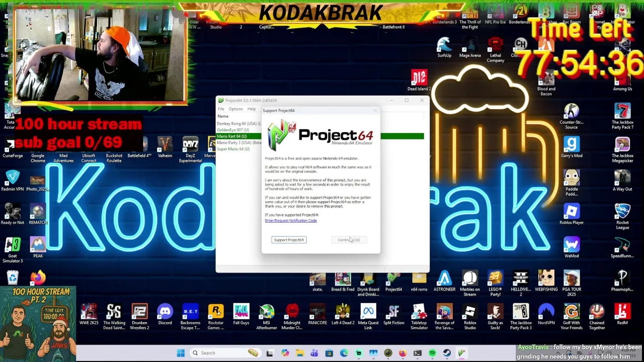This screenshot has width=644, height=362.
Task: Open Dead Island 2 desktop icon
Action: (419, 81)
